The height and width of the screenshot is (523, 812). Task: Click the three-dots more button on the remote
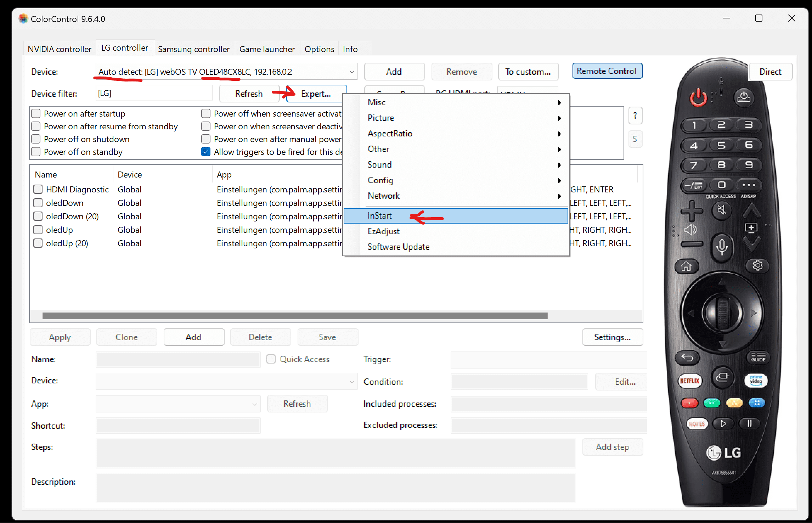(749, 185)
